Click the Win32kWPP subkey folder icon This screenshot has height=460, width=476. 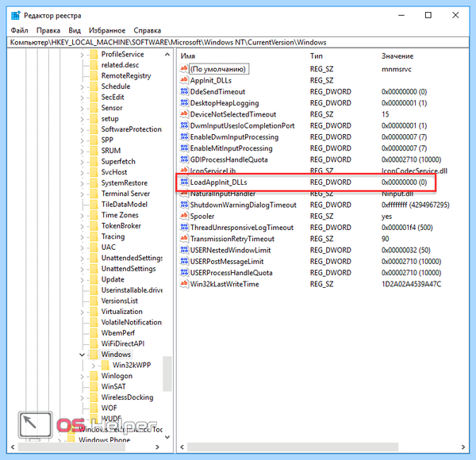(x=106, y=365)
